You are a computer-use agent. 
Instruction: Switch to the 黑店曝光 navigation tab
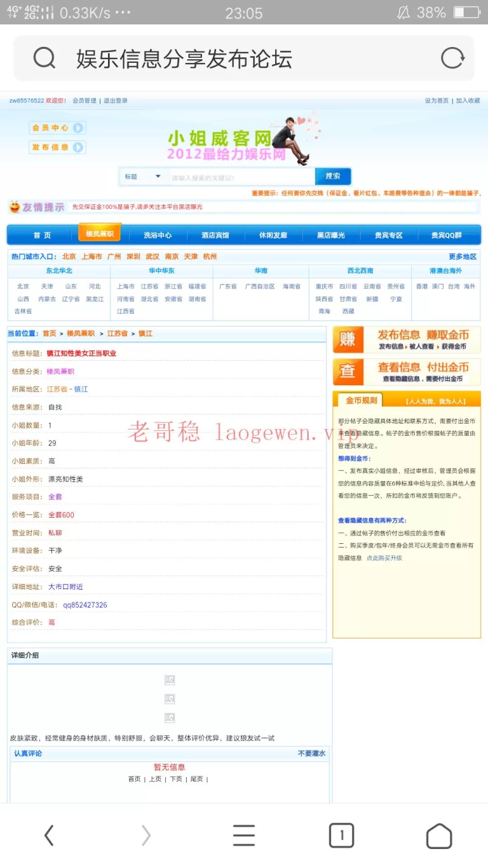(331, 235)
